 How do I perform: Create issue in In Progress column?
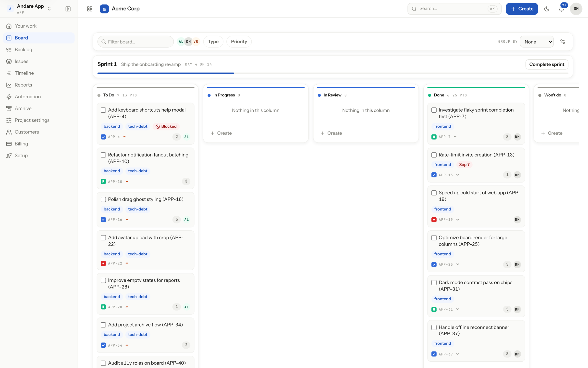click(x=221, y=133)
